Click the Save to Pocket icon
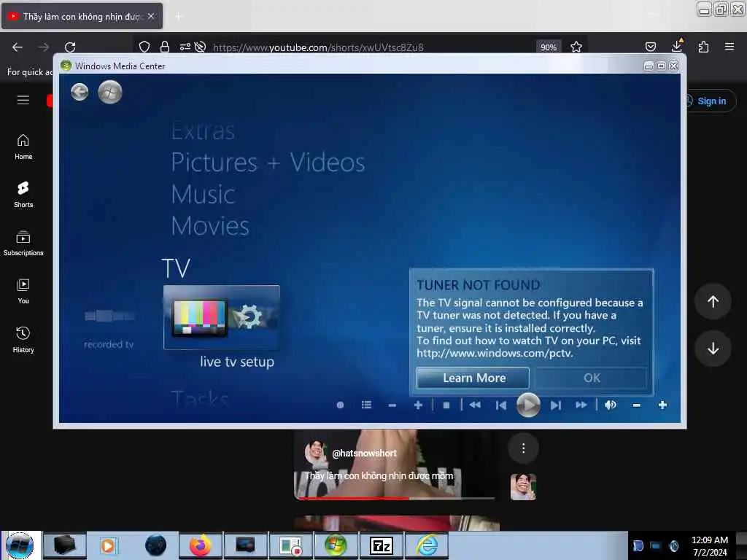The width and height of the screenshot is (747, 560). click(x=650, y=47)
